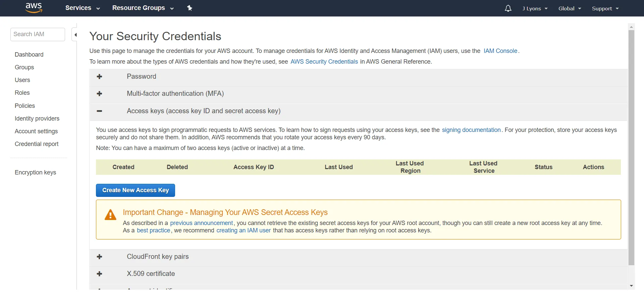Open AWS Security Credentials link
The width and height of the screenshot is (644, 293).
[x=324, y=62]
